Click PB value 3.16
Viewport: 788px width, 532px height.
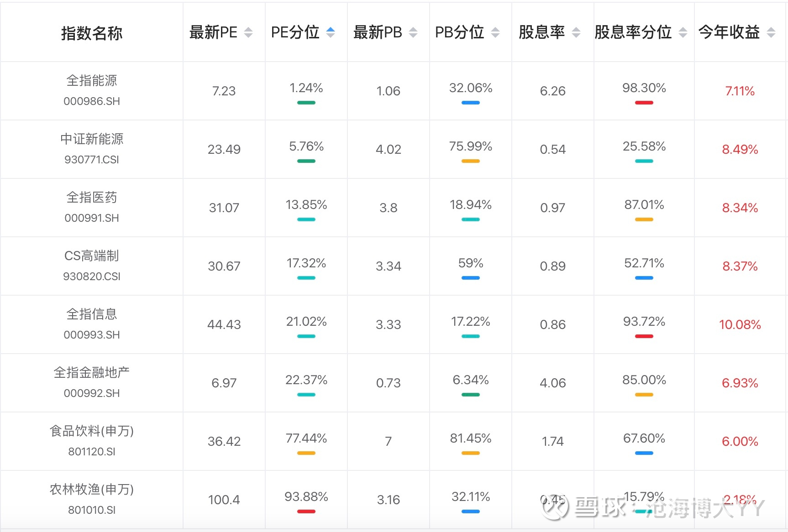pyautogui.click(x=389, y=500)
